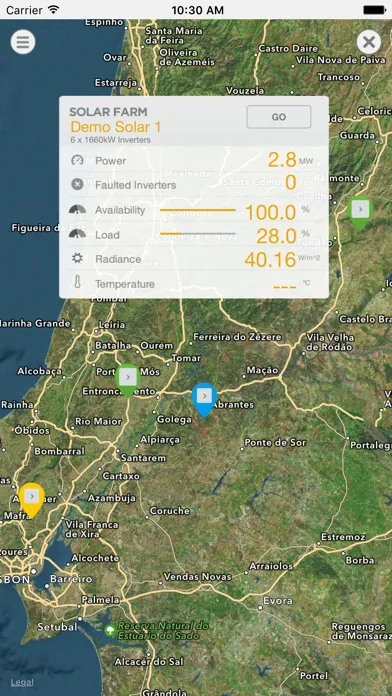Click the 100.0 availability value
Viewport: 392px width, 696px height.
[x=270, y=213]
